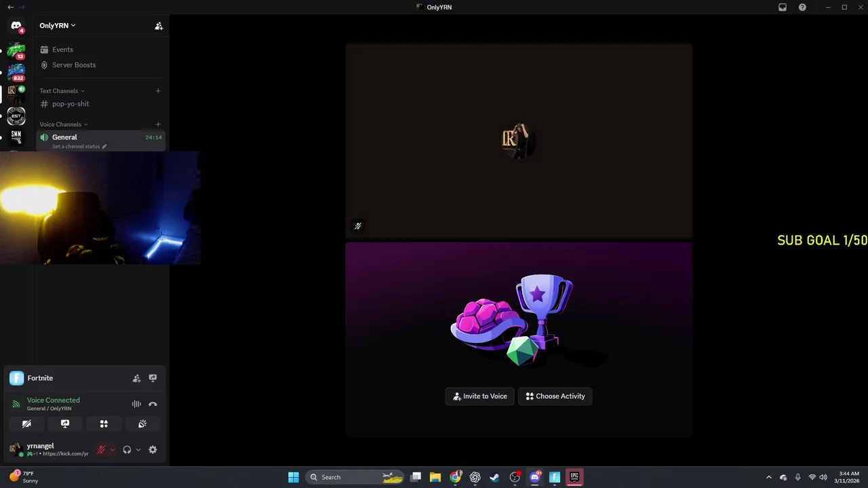Click the participant avatar in call tile
Image resolution: width=868 pixels, height=488 pixels.
click(519, 140)
